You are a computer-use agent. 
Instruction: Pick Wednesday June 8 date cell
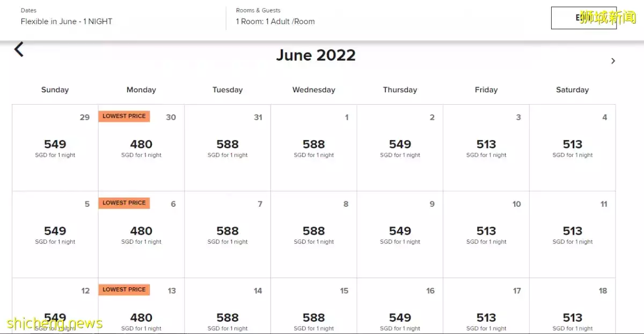(x=314, y=235)
